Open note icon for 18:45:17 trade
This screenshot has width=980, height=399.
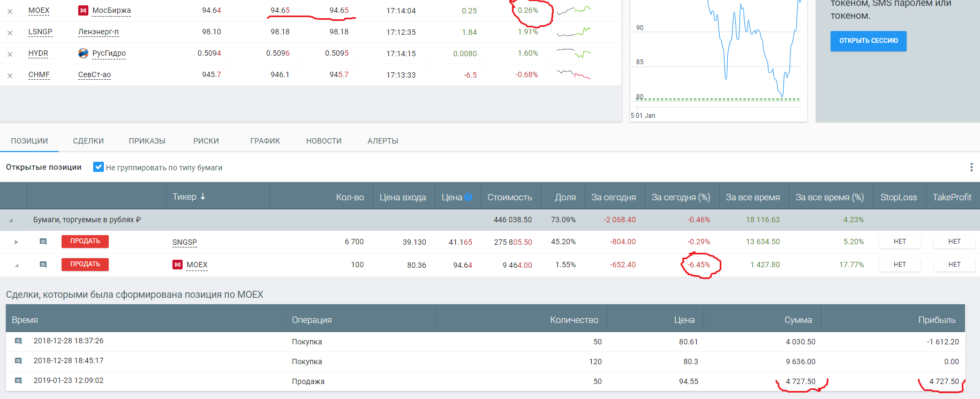[x=18, y=361]
